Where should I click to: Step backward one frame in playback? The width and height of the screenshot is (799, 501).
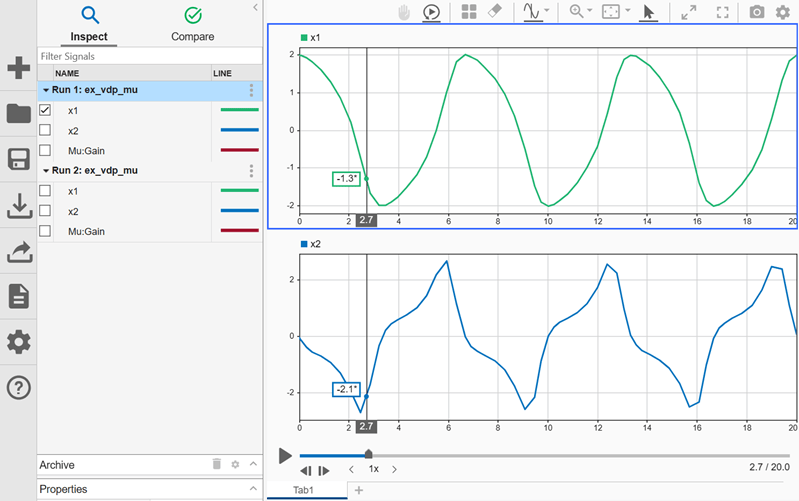(306, 470)
